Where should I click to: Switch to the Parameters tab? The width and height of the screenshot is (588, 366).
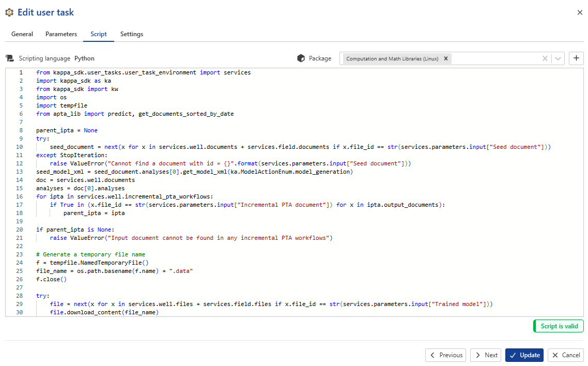(61, 34)
